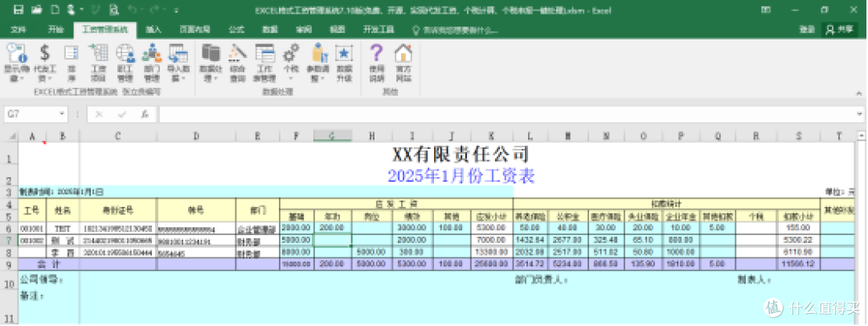Switch to the 视图 View tab

(337, 30)
